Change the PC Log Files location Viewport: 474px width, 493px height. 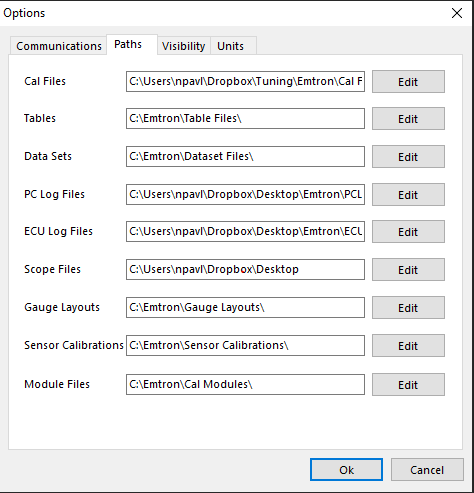coord(408,195)
